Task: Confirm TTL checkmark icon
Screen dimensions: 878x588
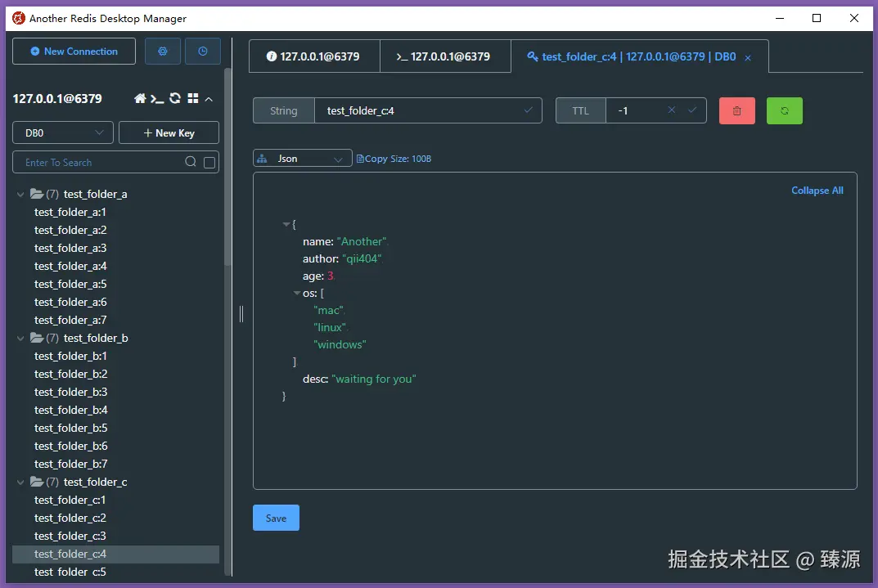Action: 692,110
